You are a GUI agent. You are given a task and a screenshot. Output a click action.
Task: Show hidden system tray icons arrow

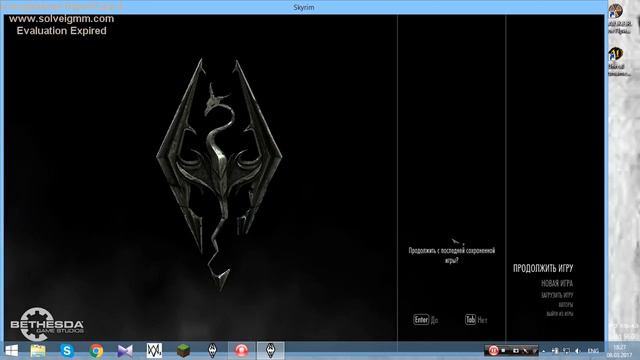543,351
